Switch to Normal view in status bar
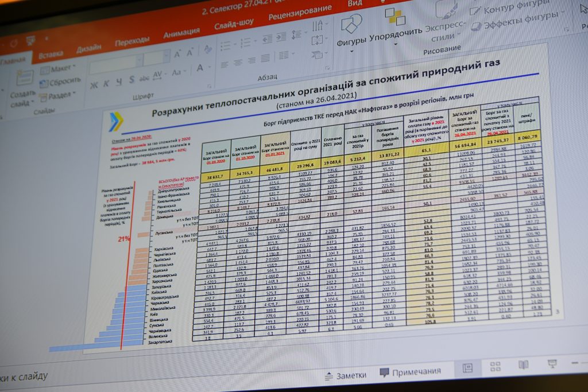This screenshot has height=392, width=588. 467,368
